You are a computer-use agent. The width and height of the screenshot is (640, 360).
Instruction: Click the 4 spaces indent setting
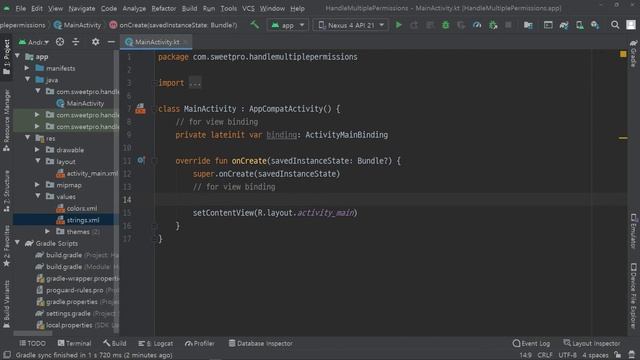tap(595, 355)
